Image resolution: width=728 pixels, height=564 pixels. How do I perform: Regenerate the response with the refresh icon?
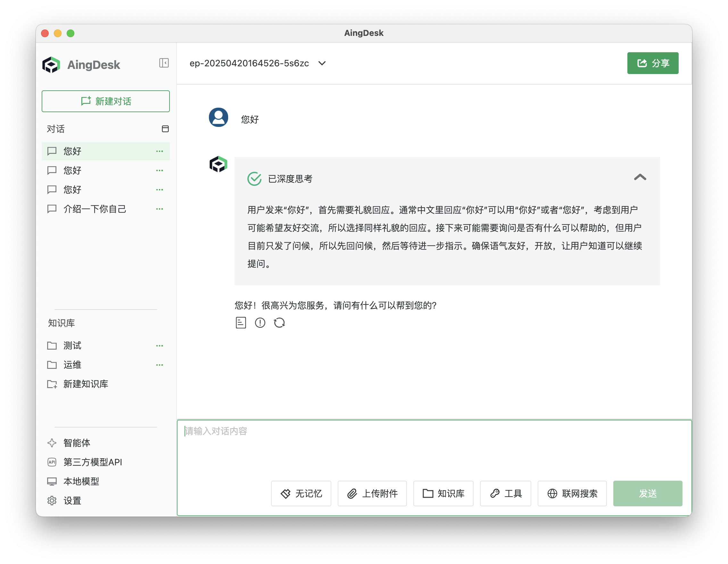pyautogui.click(x=279, y=323)
